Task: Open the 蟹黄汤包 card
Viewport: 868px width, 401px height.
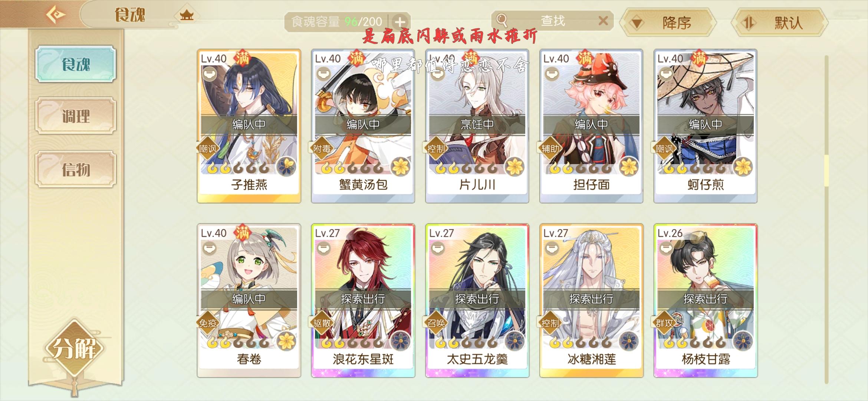Action: [363, 126]
